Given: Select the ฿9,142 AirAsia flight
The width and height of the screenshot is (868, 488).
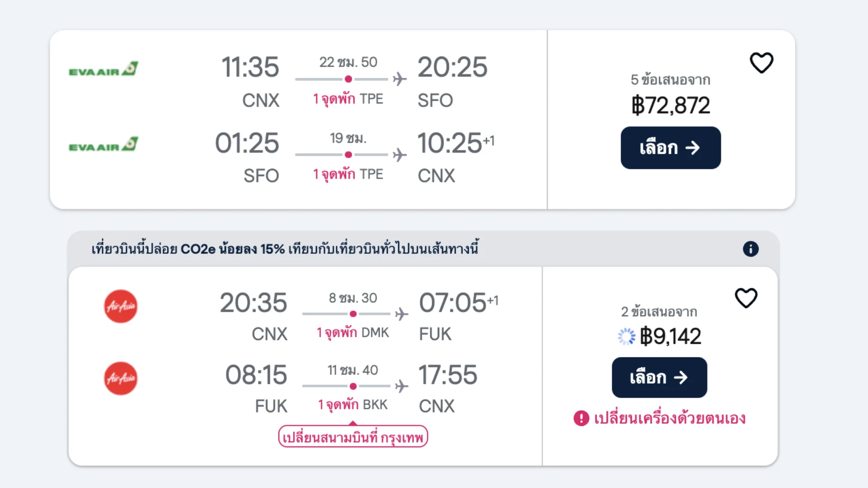Looking at the screenshot, I should [x=659, y=378].
